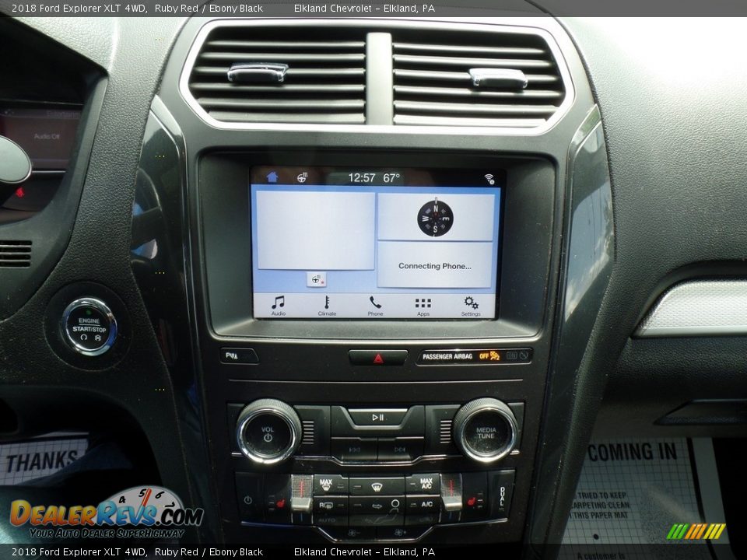Viewport: 747px width, 560px height.
Task: Toggle the climate control power button
Action: point(247,500)
